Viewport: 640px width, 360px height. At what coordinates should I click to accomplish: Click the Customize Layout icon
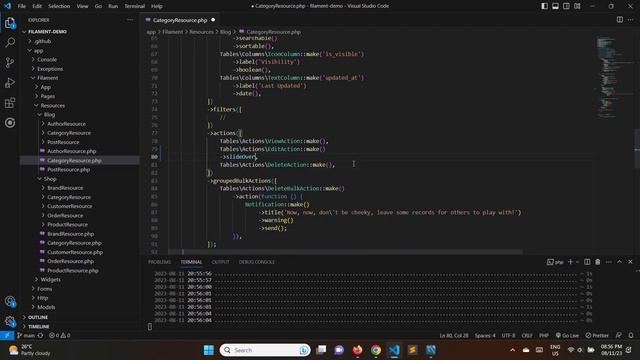[577, 6]
